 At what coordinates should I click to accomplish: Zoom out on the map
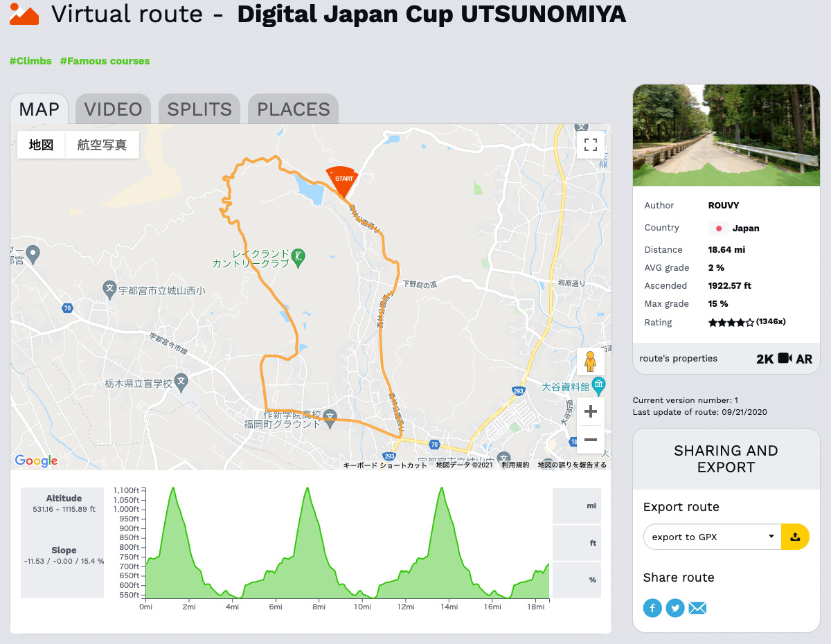point(591,440)
